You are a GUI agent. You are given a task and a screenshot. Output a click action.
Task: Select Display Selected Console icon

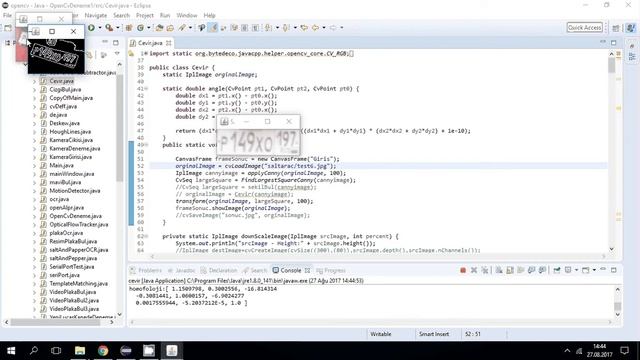click(568, 270)
